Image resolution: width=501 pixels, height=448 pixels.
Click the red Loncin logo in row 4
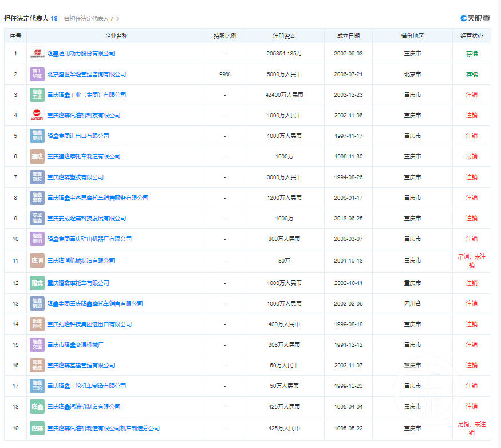point(37,115)
